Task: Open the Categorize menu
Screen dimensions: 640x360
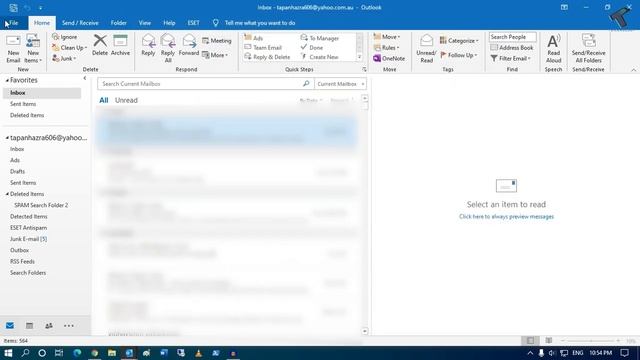Action: point(459,41)
